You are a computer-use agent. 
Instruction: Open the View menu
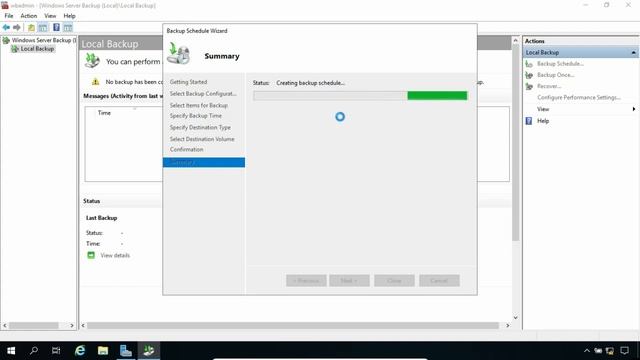click(50, 16)
